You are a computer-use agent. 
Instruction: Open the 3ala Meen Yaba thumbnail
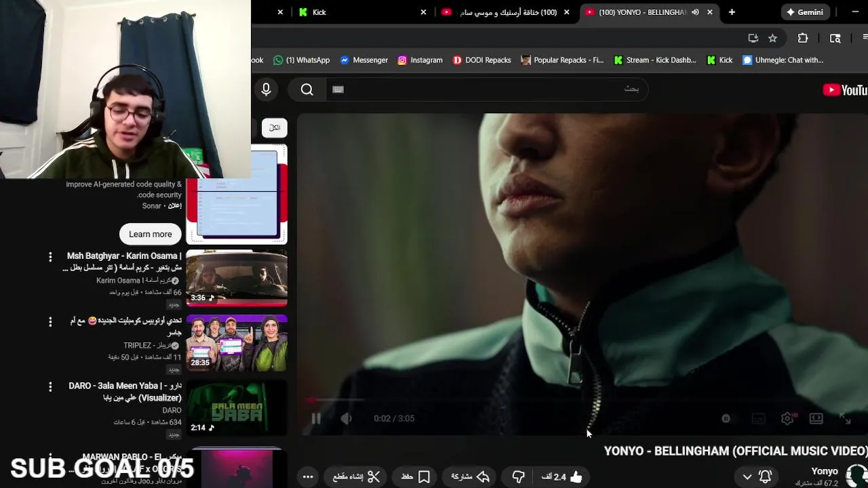click(237, 407)
